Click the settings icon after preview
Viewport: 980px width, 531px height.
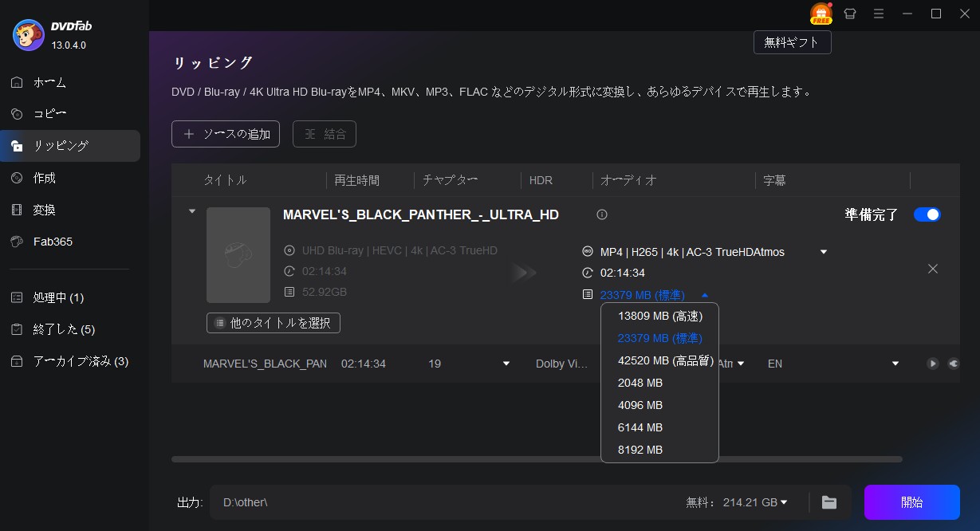point(954,364)
